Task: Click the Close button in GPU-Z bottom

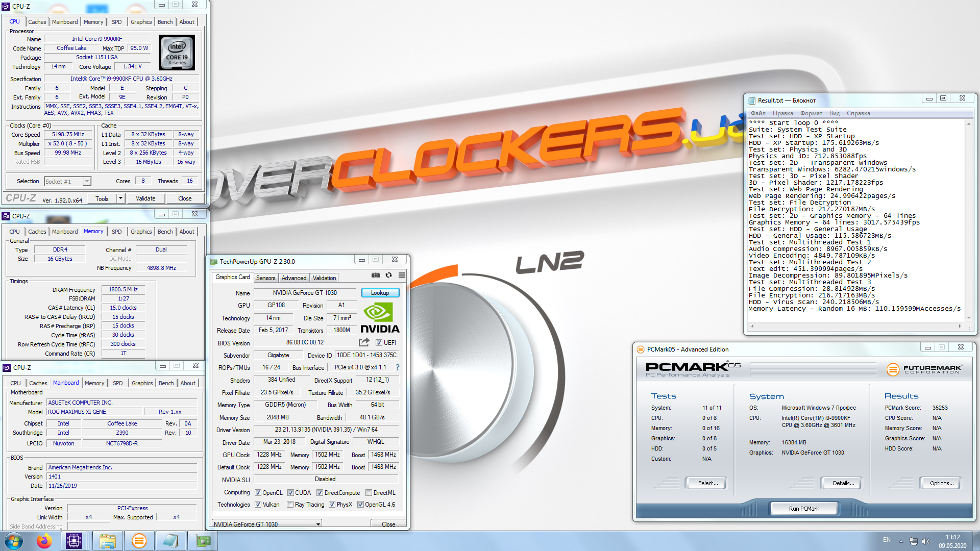Action: coord(388,524)
